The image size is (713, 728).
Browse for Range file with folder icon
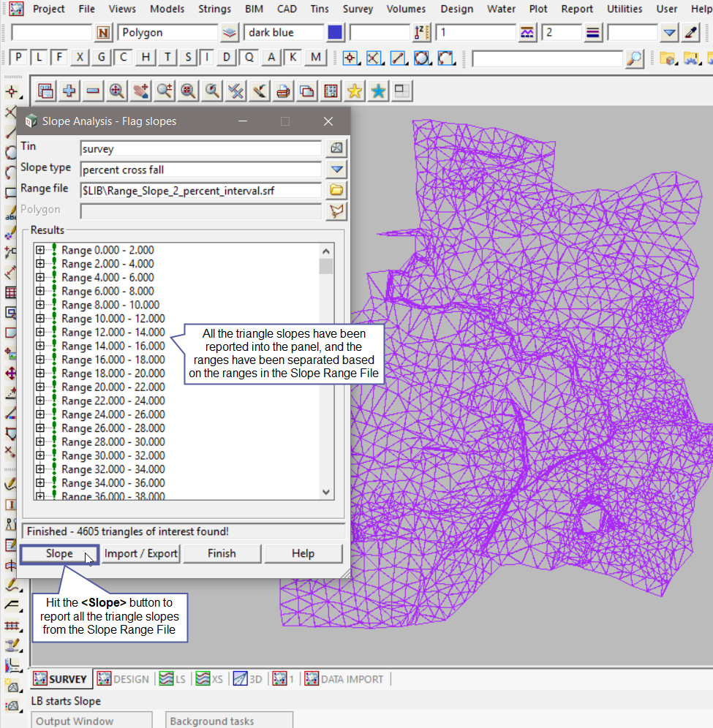tap(336, 190)
